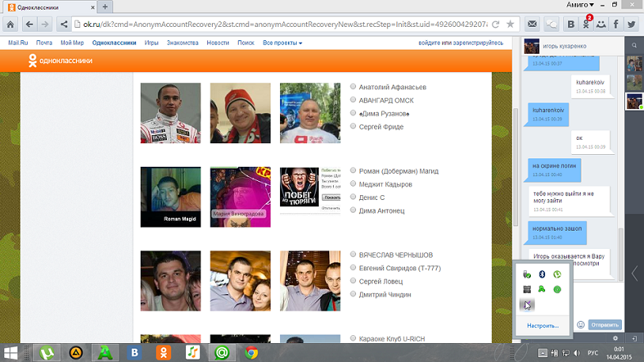The image size is (644, 362).
Task: Send the chat message with Отправить
Action: (605, 325)
